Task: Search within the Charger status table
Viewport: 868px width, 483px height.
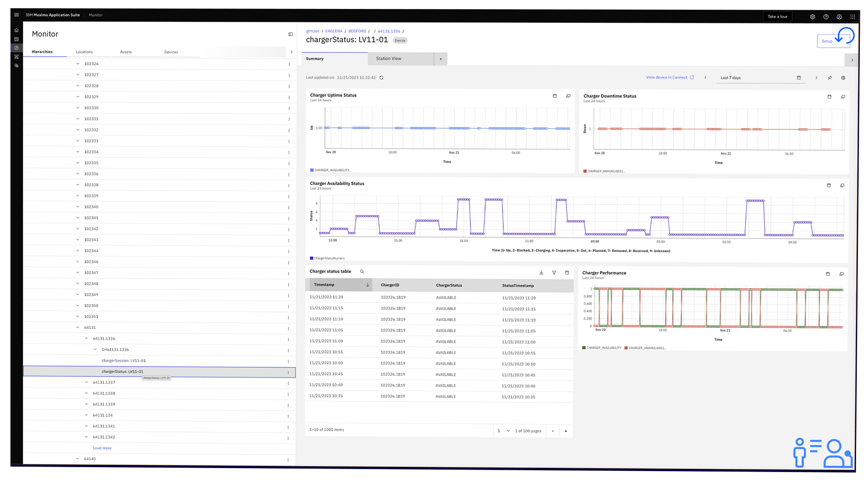Action: (362, 272)
